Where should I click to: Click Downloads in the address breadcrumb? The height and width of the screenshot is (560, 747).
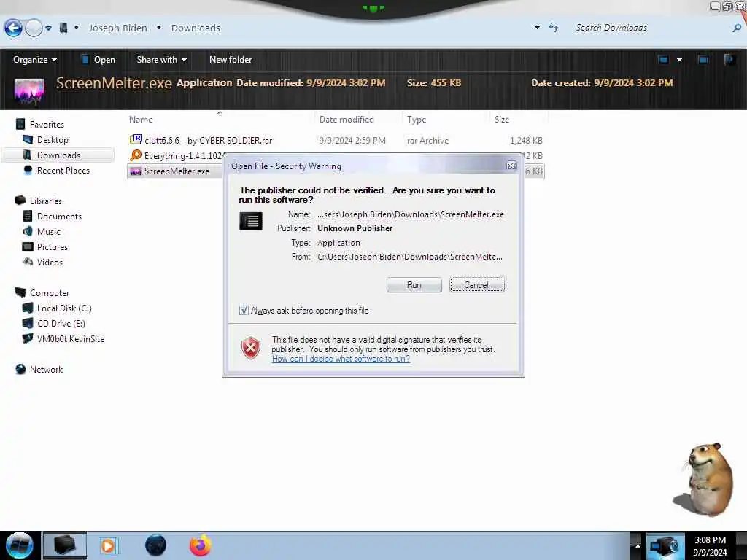196,28
